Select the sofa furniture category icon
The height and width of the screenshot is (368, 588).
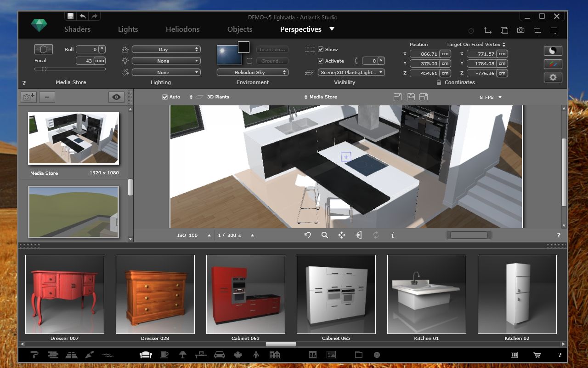point(146,355)
